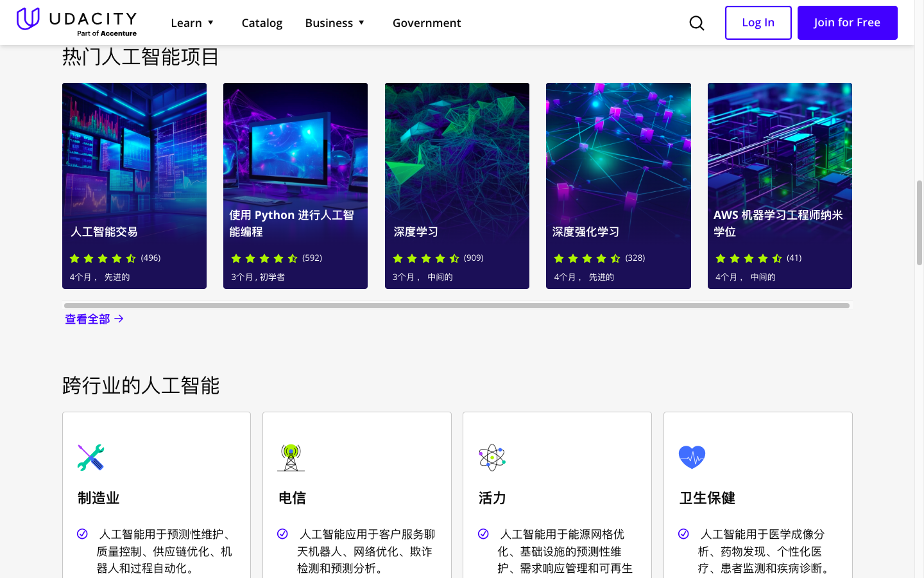Click the (328) review count
The height and width of the screenshot is (578, 924).
tap(635, 258)
